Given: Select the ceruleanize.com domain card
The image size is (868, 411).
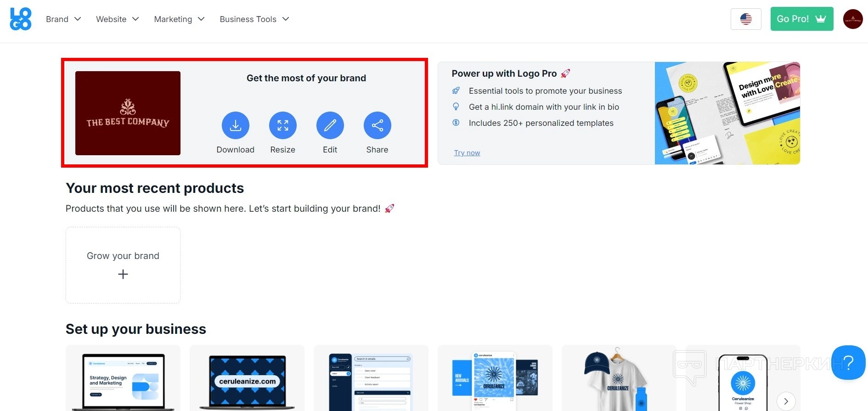Looking at the screenshot, I should coord(247,378).
